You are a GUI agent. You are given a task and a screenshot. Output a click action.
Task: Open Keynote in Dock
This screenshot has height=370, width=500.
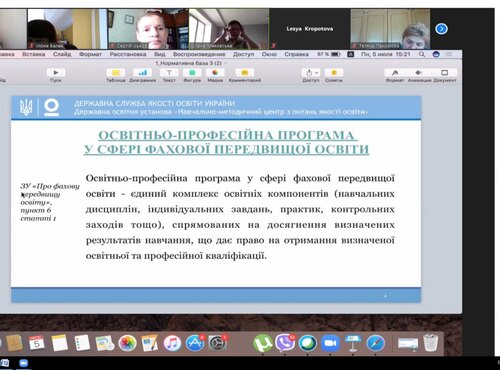353,343
